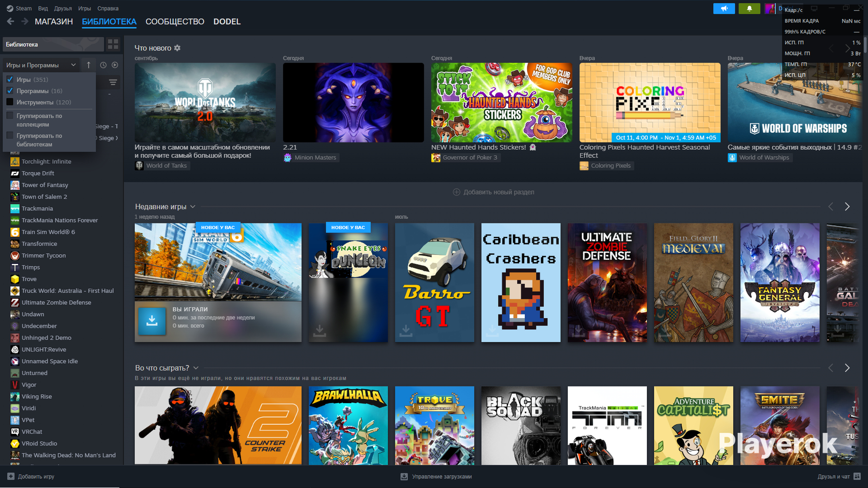868x488 pixels.
Task: Open the Coloring Pixels news card image
Action: tap(650, 102)
